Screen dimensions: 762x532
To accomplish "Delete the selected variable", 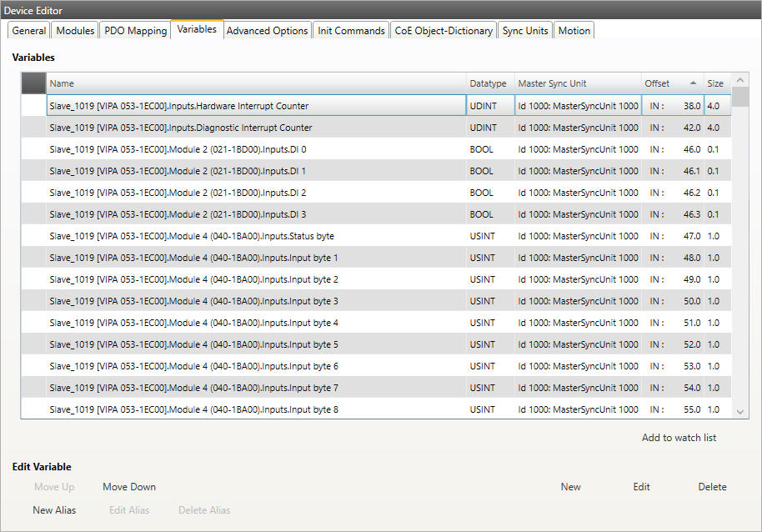I will (x=712, y=487).
